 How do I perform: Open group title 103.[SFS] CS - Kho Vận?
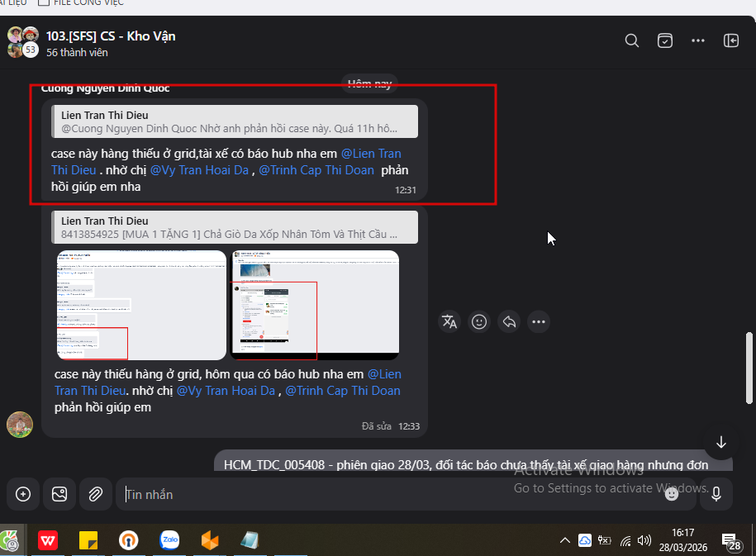pos(111,36)
